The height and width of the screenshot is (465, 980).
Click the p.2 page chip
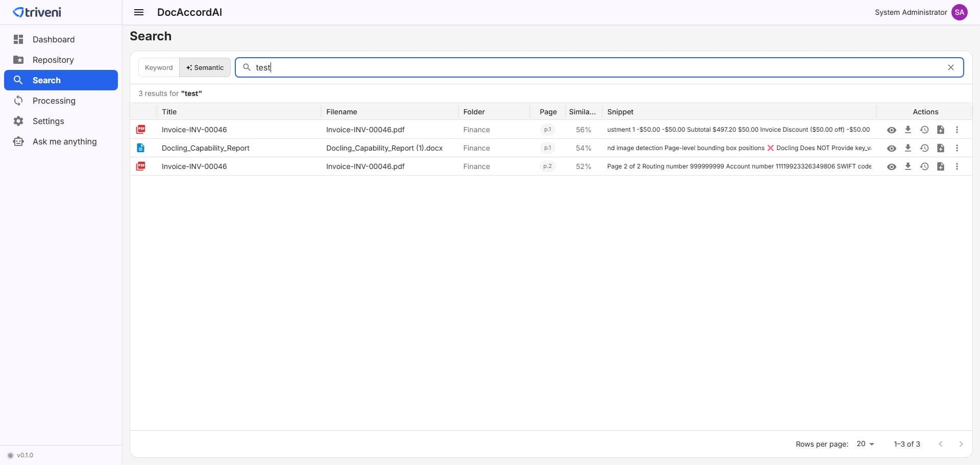click(x=548, y=166)
